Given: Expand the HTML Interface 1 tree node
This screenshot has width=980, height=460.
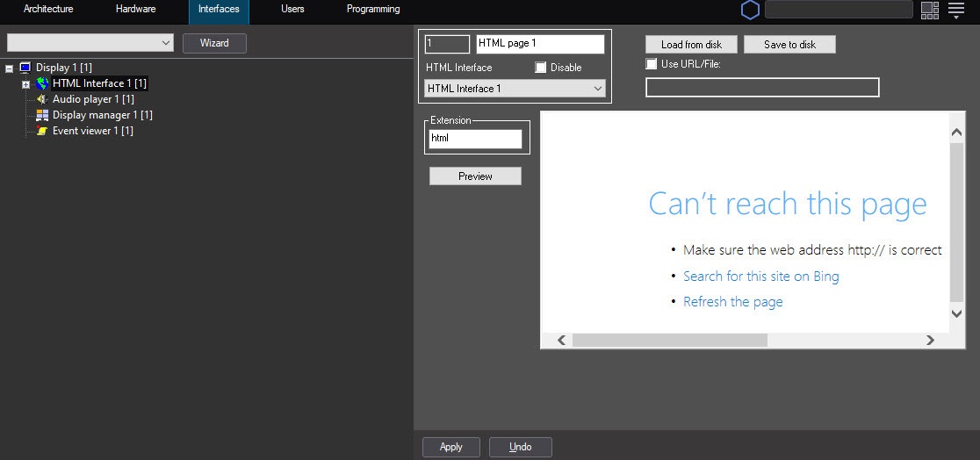Looking at the screenshot, I should 25,84.
